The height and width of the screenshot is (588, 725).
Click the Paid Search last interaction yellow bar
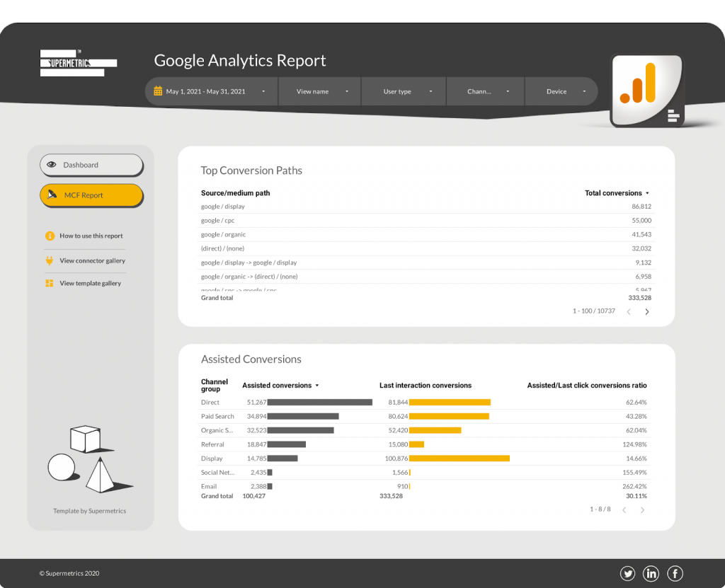point(449,417)
